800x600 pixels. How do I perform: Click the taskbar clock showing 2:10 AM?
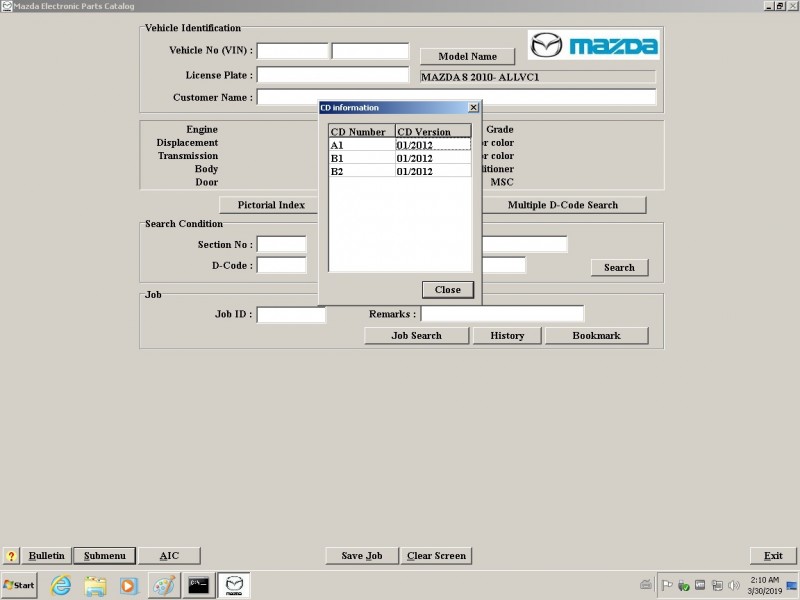764,585
